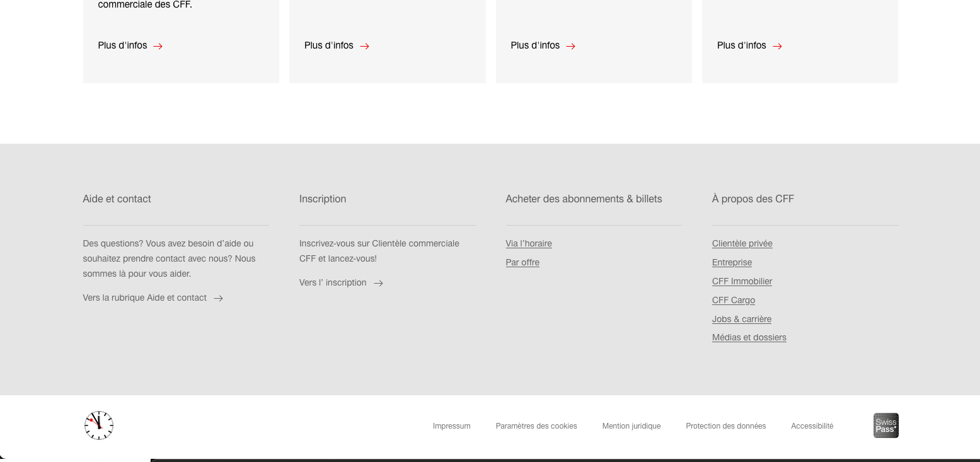The width and height of the screenshot is (980, 462).
Task: Click the red arrow in first card
Action: (x=158, y=46)
